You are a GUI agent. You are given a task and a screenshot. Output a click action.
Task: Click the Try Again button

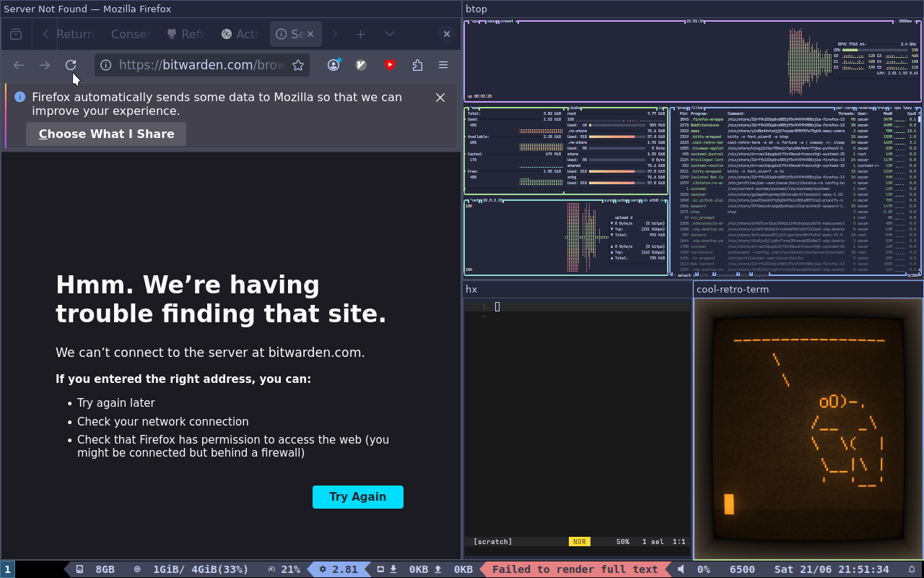point(358,496)
